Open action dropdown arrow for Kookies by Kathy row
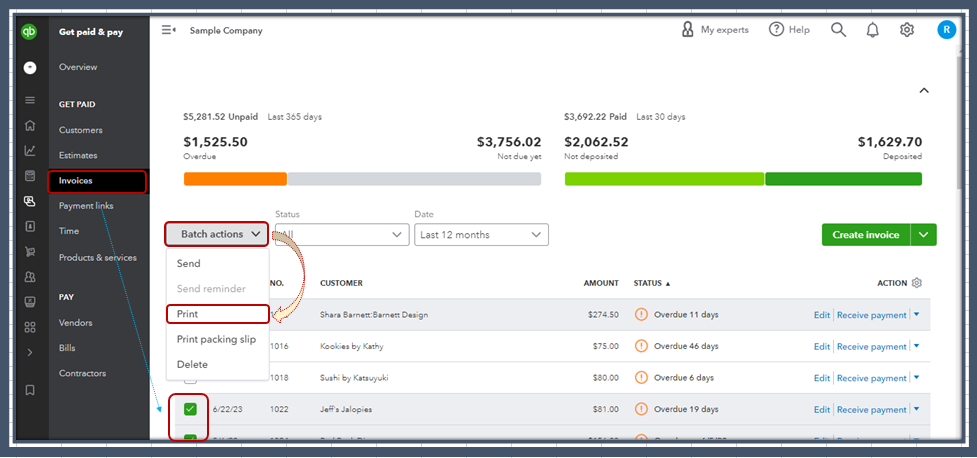The width and height of the screenshot is (977, 458). pos(916,346)
